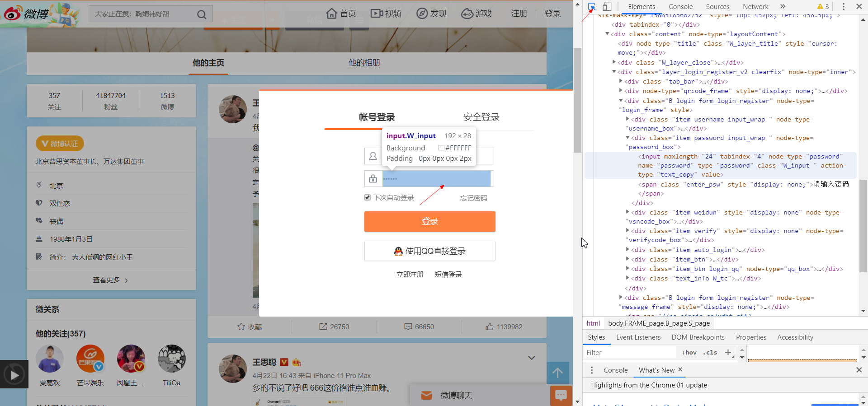Click the 收藏 star icon
Viewport: 868px width, 406px height.
click(241, 327)
